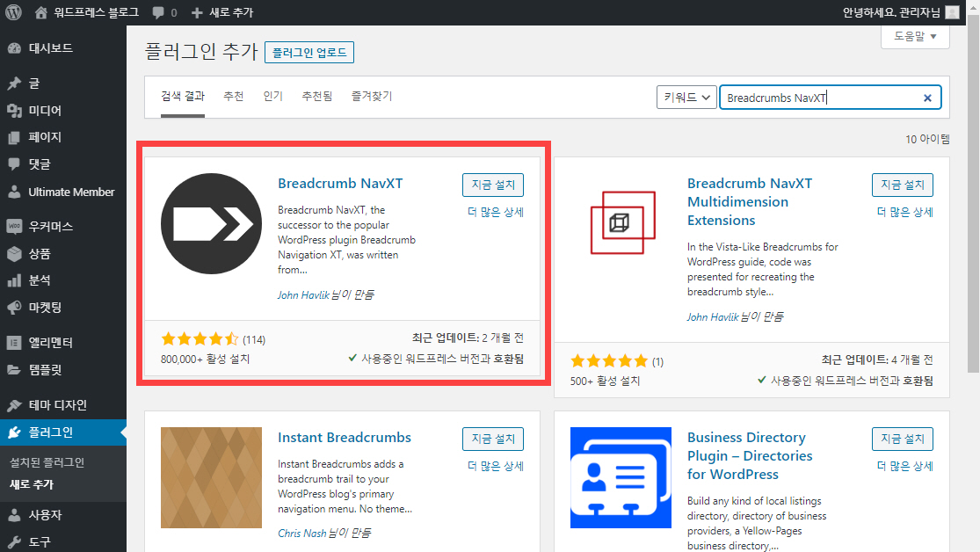This screenshot has width=980, height=552.
Task: Click the admin avatar next to 관리자님
Action: point(952,12)
